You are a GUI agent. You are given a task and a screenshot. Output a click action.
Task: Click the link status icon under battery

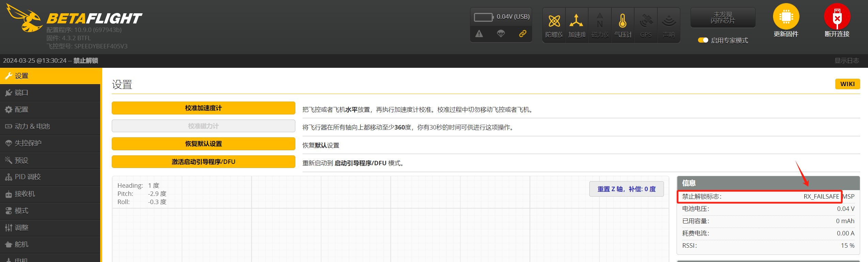click(523, 34)
